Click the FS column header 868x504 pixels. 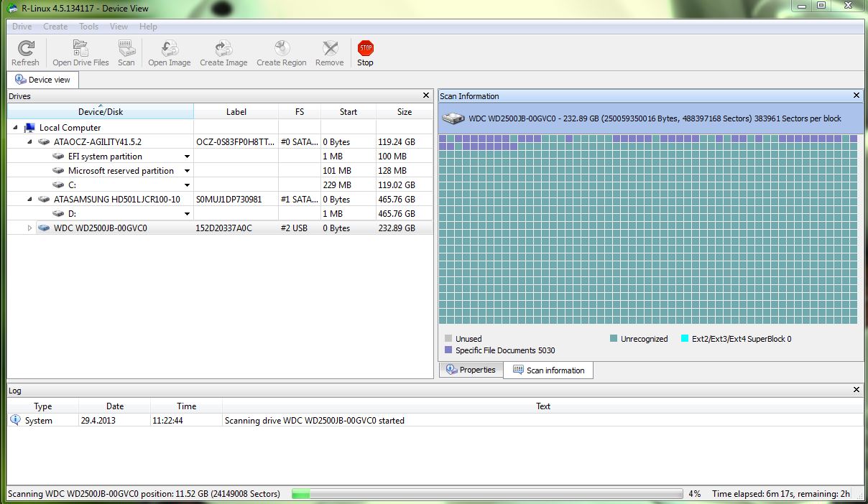coord(300,111)
